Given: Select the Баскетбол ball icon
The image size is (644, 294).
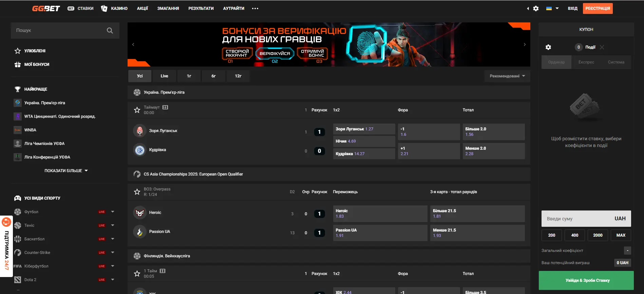Looking at the screenshot, I should point(18,239).
